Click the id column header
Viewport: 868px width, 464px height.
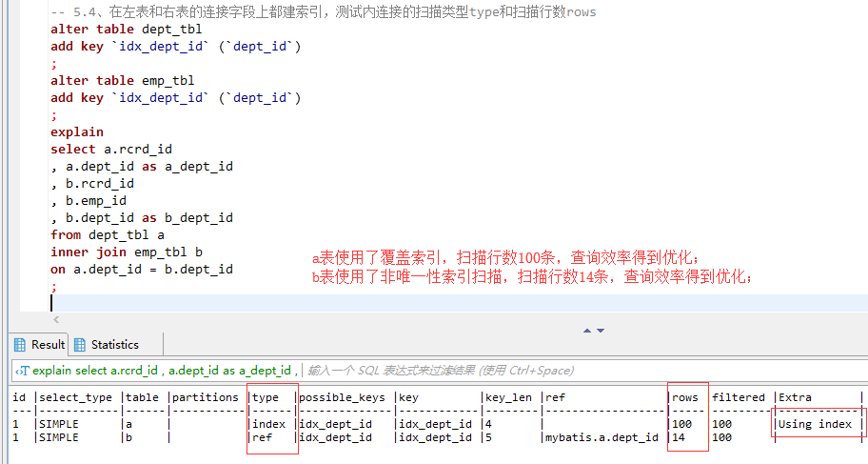(19, 397)
